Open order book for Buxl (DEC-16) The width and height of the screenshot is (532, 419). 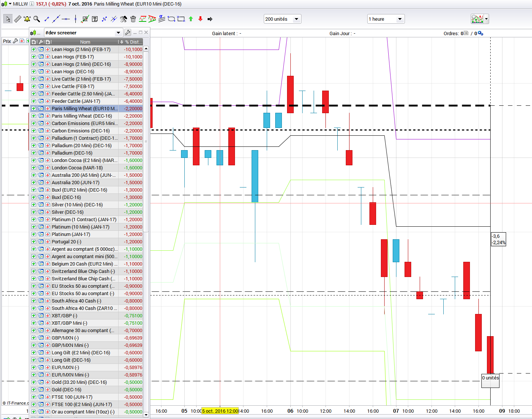48,197
